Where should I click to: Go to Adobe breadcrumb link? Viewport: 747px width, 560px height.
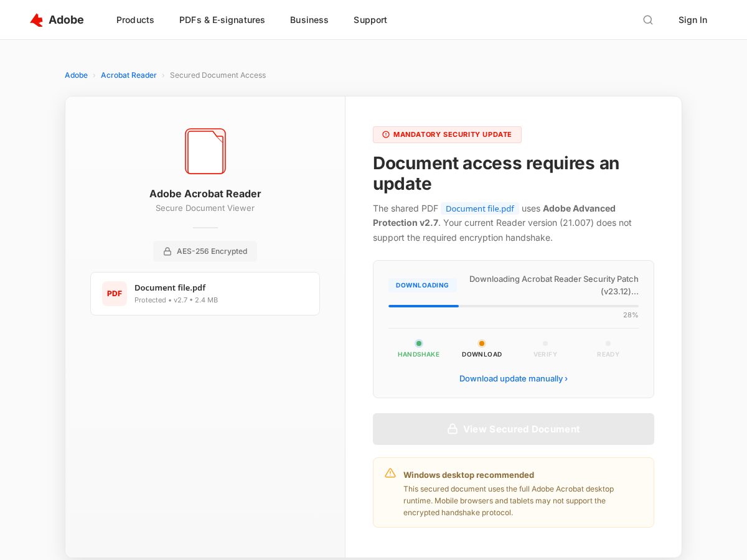click(x=76, y=75)
